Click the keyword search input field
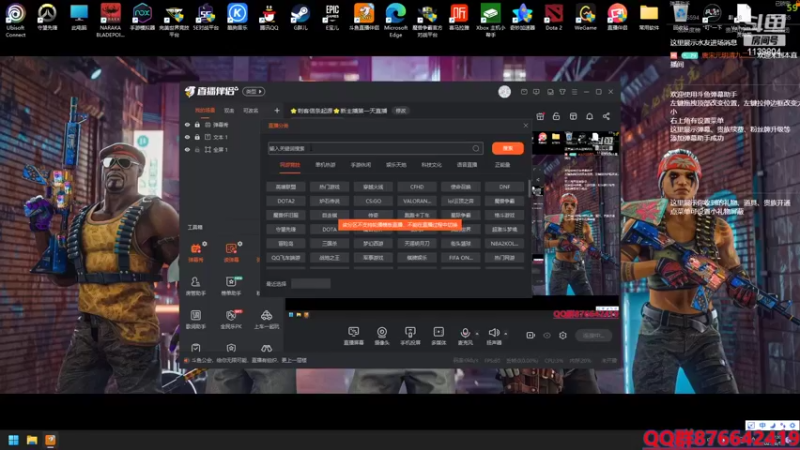 pyautogui.click(x=375, y=148)
